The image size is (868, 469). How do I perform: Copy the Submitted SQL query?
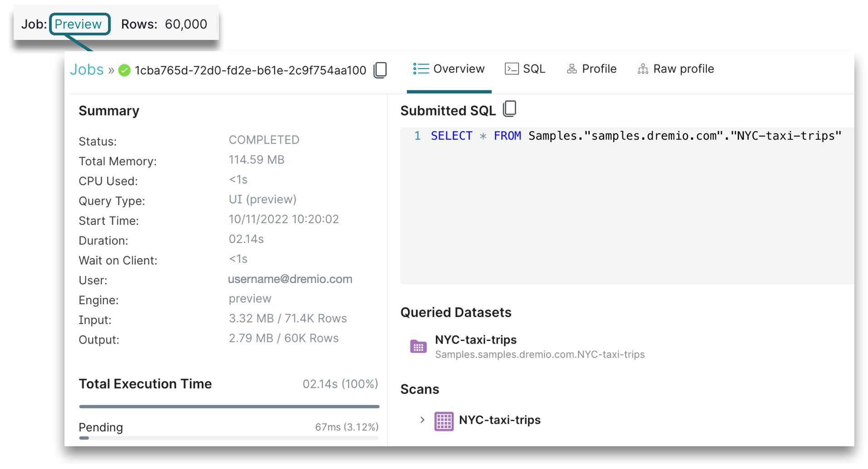coord(510,109)
